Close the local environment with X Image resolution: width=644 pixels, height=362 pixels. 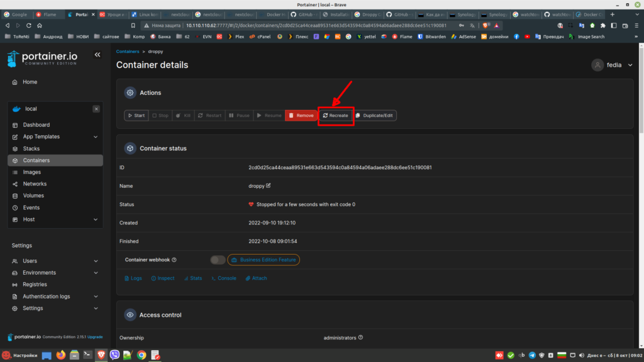pos(96,109)
